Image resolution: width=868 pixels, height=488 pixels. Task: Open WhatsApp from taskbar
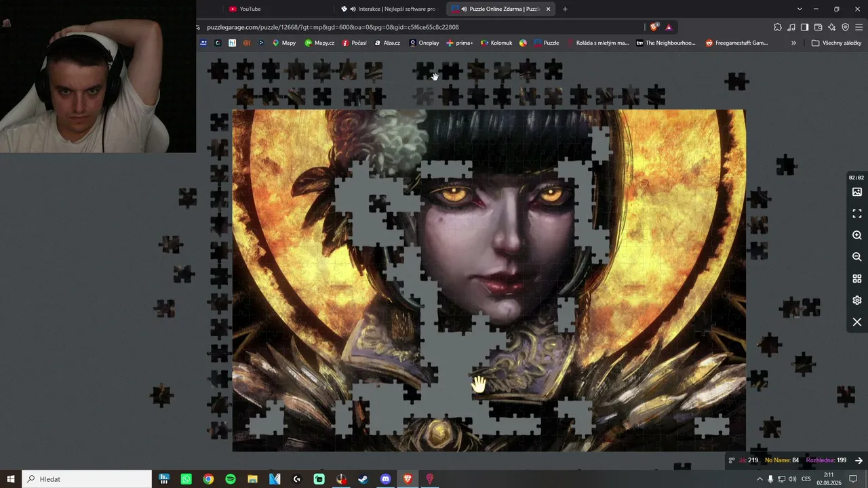(x=186, y=479)
